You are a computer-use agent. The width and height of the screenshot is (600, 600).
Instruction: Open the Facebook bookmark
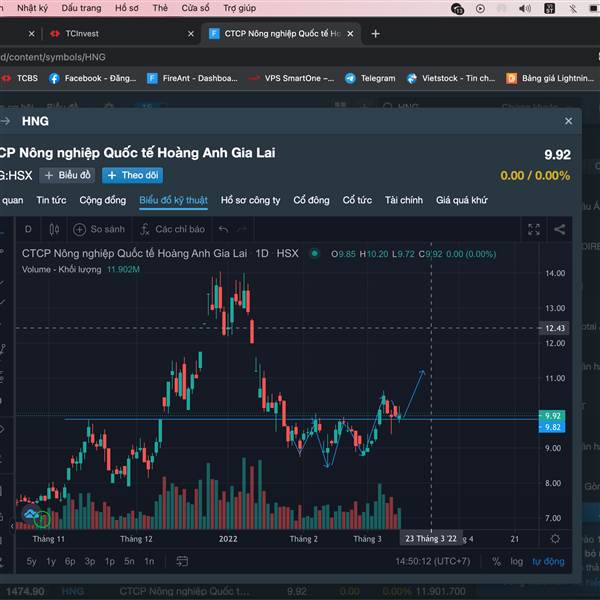pyautogui.click(x=92, y=78)
